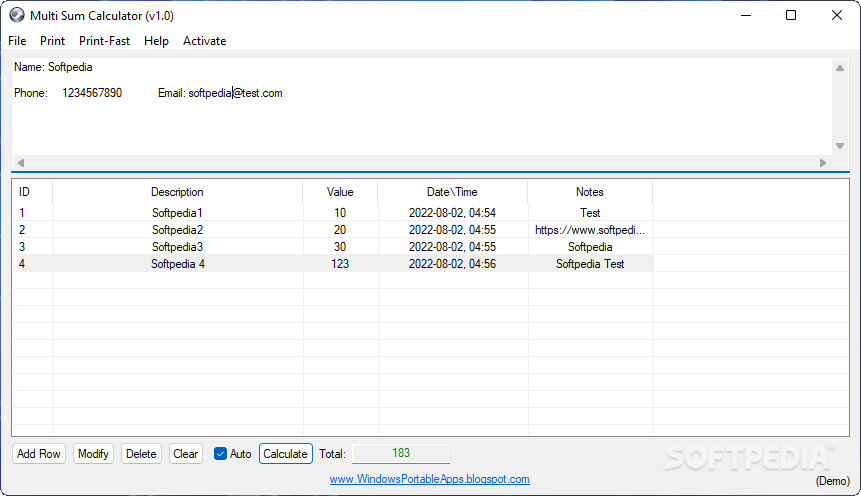Click the value cell 20
Viewport: 861px width, 496px height.
(x=340, y=230)
